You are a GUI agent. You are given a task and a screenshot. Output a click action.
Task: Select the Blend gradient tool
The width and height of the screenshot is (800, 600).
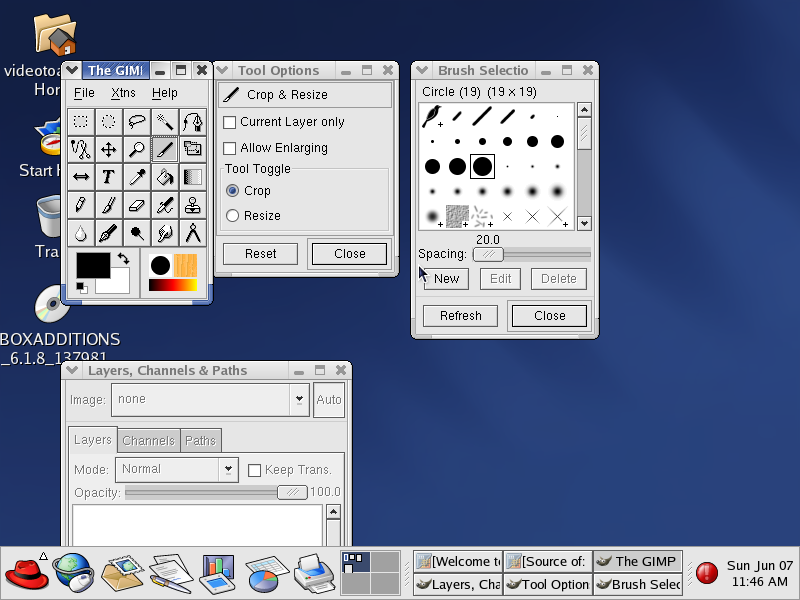tap(193, 178)
